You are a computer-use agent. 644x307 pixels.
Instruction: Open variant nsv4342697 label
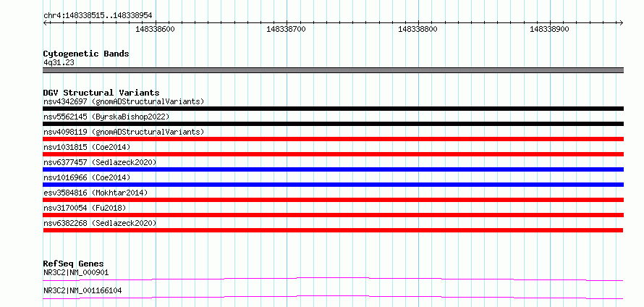124,101
